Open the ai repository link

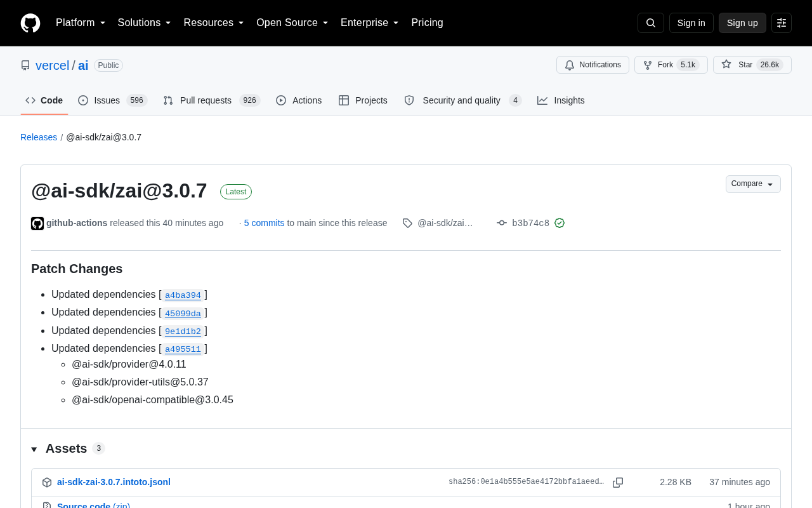(83, 65)
